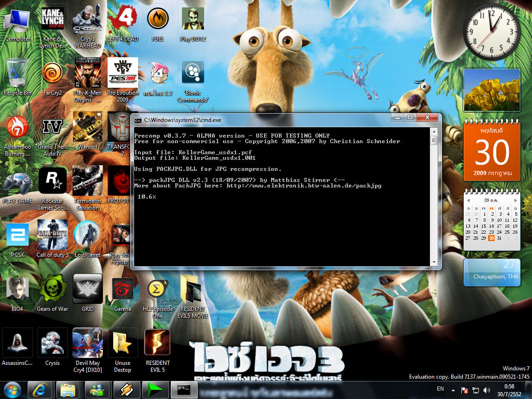This screenshot has width=532, height=399.
Task: Select highlighted day 30 in calendar
Action: coord(491,238)
